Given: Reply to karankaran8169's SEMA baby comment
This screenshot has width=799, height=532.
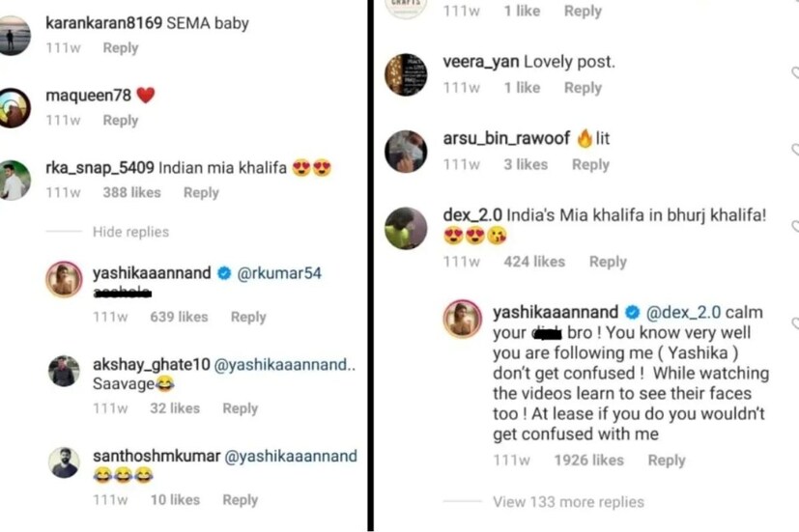Looking at the screenshot, I should coord(121,48).
